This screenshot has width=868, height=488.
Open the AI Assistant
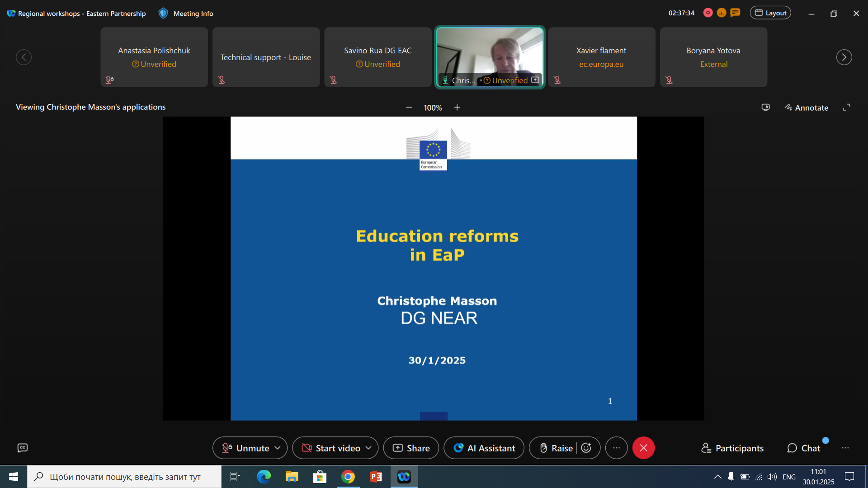[484, 448]
